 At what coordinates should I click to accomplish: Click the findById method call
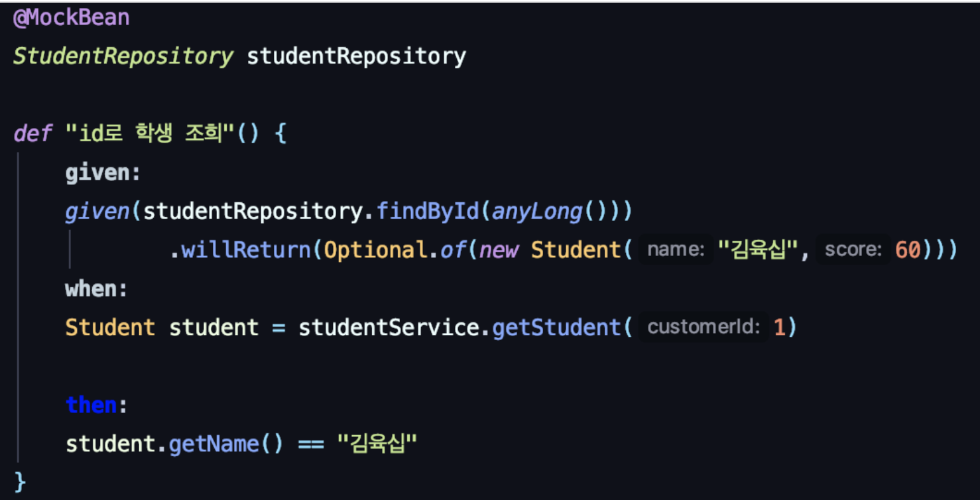(428, 212)
